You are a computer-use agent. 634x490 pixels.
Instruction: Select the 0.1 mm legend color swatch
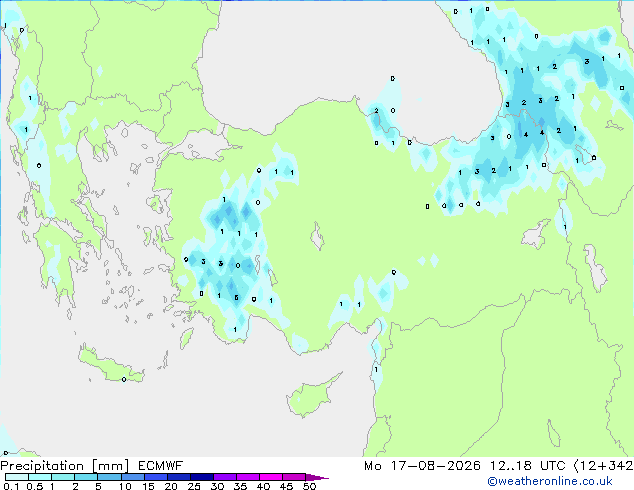pos(17,477)
